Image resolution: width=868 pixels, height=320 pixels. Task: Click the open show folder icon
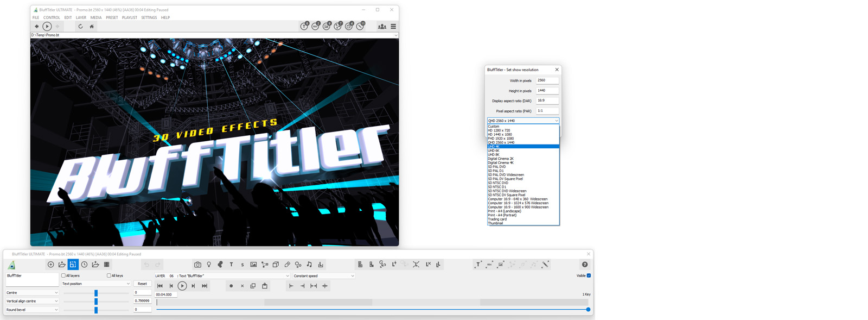click(x=62, y=265)
